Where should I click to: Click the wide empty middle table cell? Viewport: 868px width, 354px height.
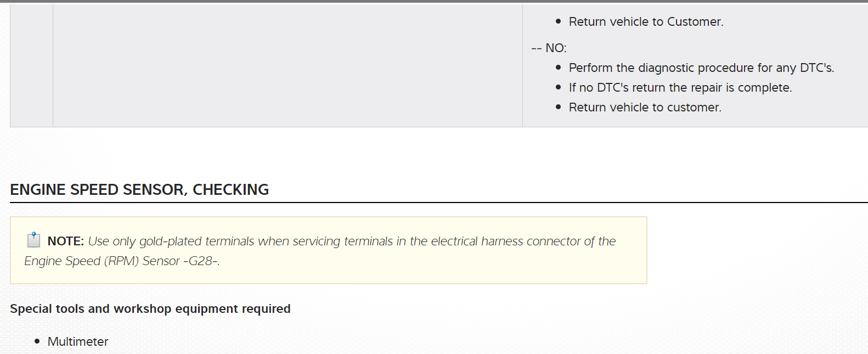tap(288, 65)
